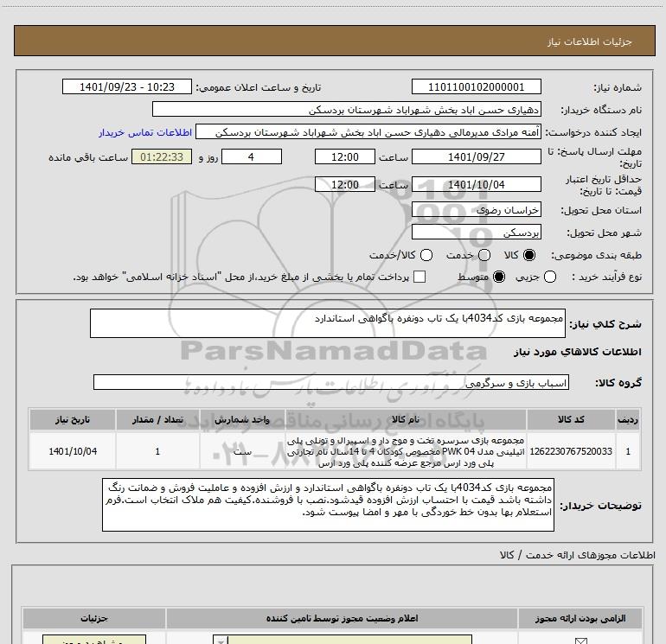This screenshot has width=666, height=644.
Task: Click the شماره نیاز field 1101100102000001
Action: [x=476, y=86]
